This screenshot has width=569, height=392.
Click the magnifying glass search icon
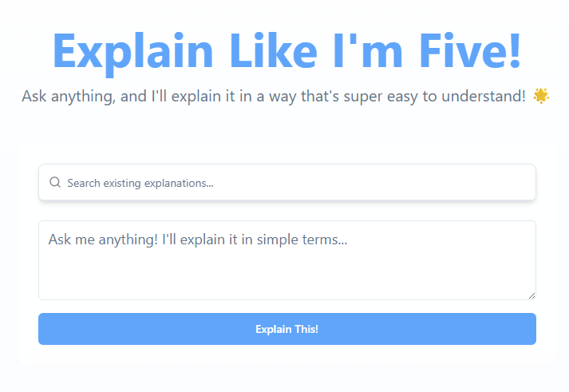[x=55, y=183]
